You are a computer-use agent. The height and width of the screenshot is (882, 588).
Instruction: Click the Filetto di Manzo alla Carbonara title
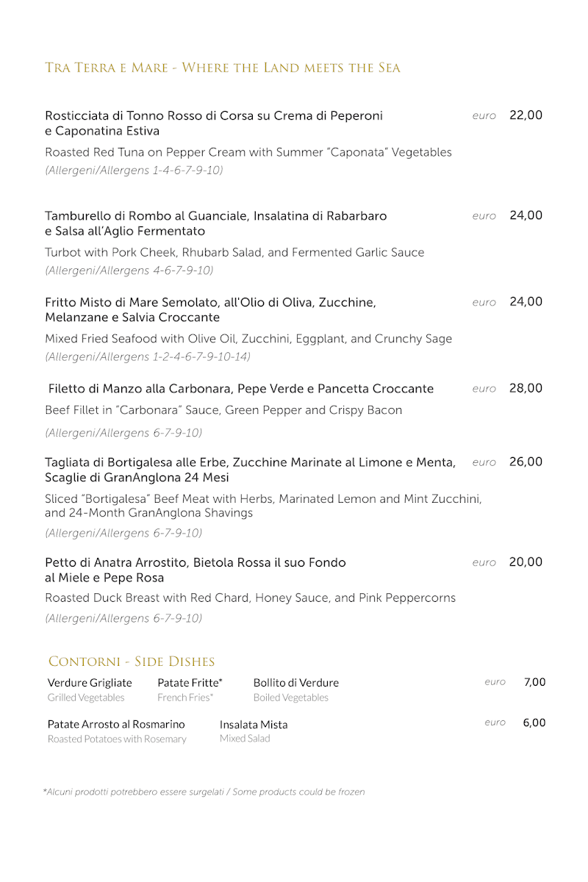coord(241,389)
